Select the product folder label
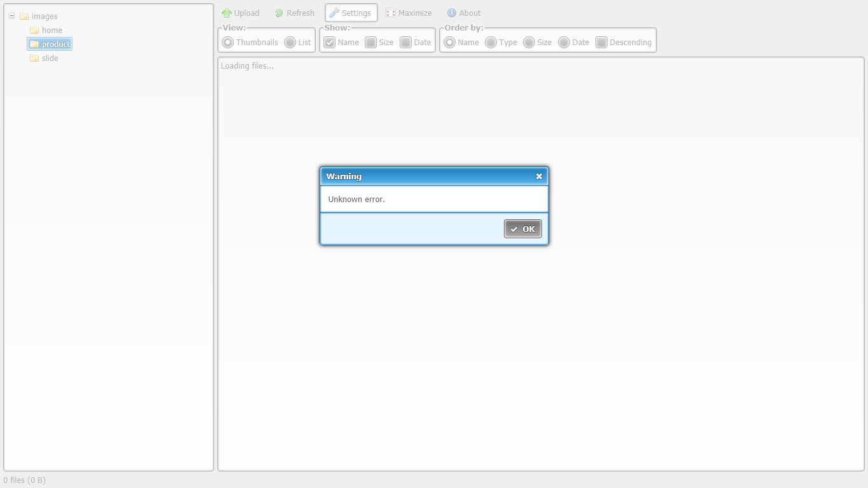Screen dimensions: 868x488 (x=56, y=44)
